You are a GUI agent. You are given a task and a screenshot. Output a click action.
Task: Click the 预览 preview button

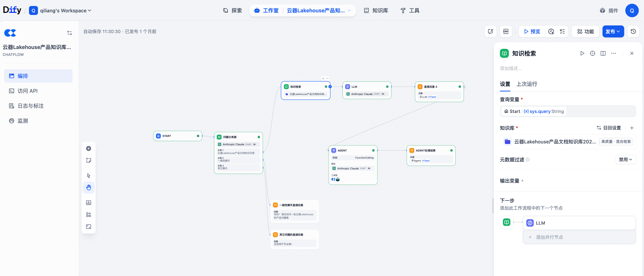tap(532, 32)
